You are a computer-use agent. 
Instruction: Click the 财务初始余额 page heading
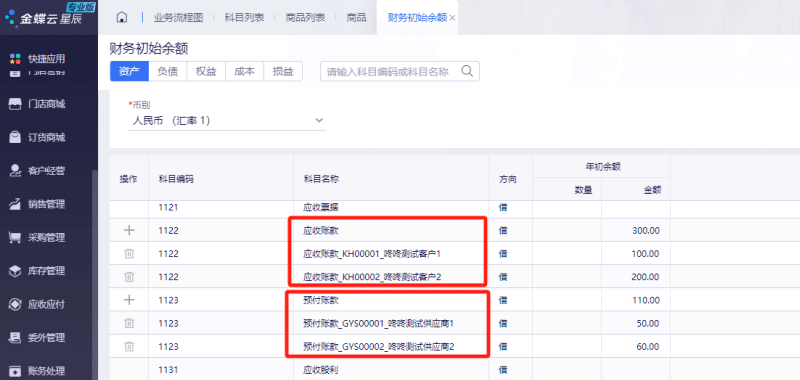(x=149, y=49)
